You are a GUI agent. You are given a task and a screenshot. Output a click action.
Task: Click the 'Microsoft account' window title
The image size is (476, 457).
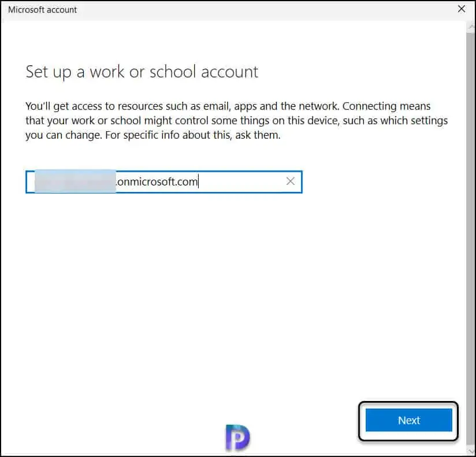coord(43,10)
